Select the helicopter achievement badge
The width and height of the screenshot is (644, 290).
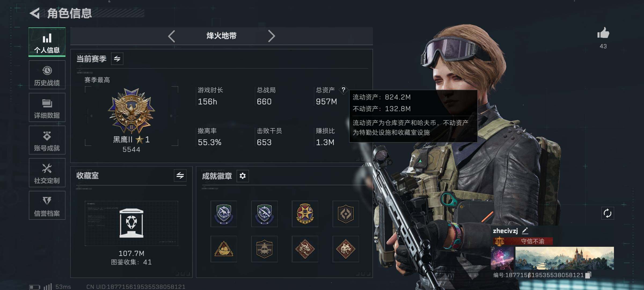click(264, 249)
